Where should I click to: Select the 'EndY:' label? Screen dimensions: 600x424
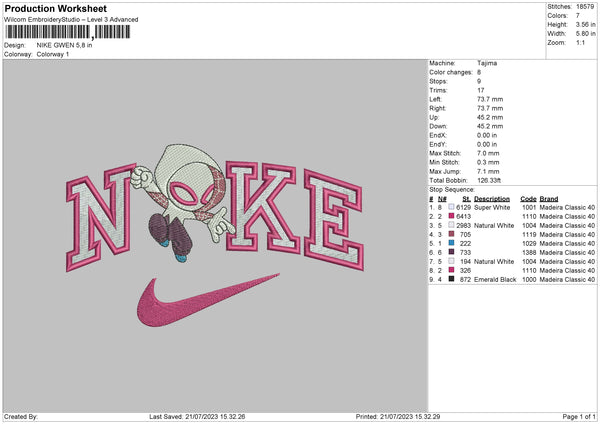pos(438,144)
